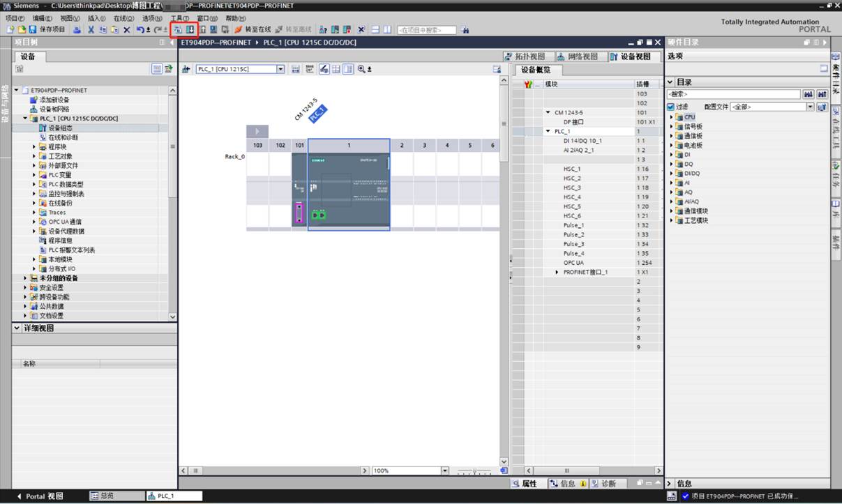Viewport: 842px width, 504px height.
Task: Expand the CPU folder in catalog
Action: [x=672, y=117]
